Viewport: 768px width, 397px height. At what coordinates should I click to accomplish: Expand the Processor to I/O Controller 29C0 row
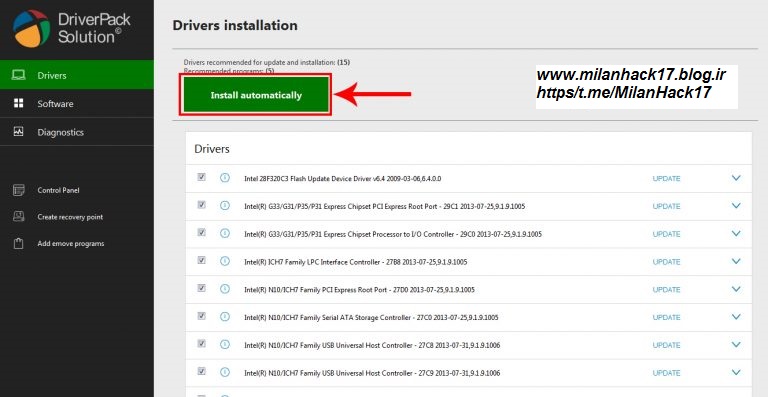click(736, 234)
